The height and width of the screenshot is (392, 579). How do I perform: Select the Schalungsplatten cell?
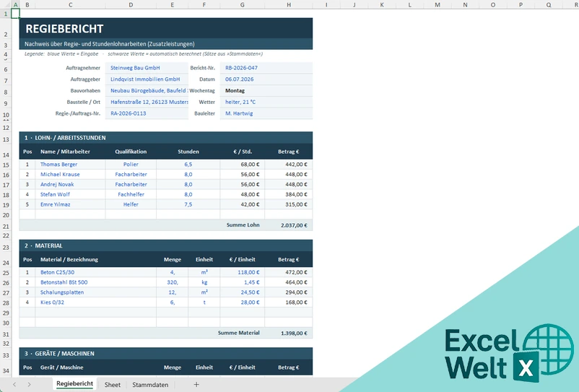coord(95,292)
